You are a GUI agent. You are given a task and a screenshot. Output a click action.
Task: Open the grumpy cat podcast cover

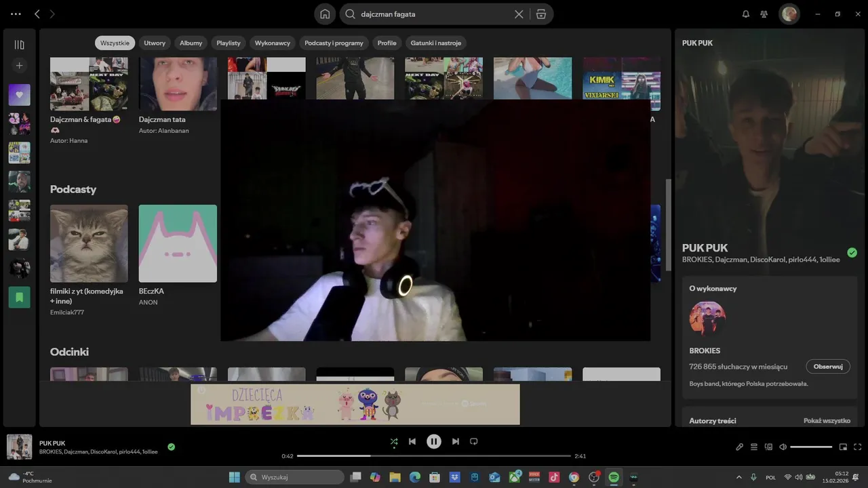pos(89,243)
